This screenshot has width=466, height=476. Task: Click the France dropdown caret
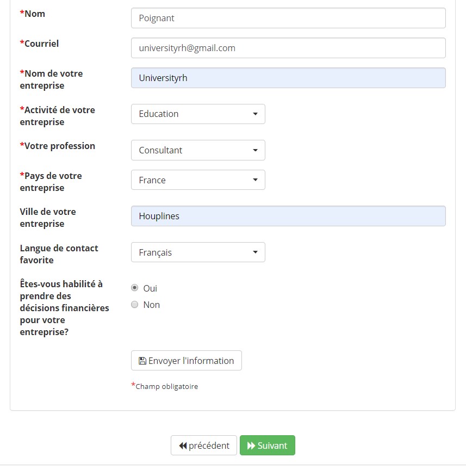[x=255, y=180]
